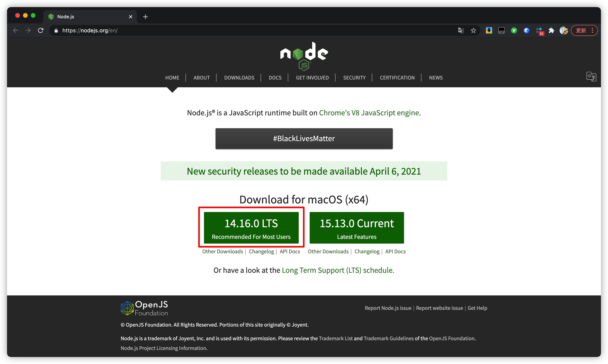Open the Chrome profile avatar

pyautogui.click(x=564, y=30)
